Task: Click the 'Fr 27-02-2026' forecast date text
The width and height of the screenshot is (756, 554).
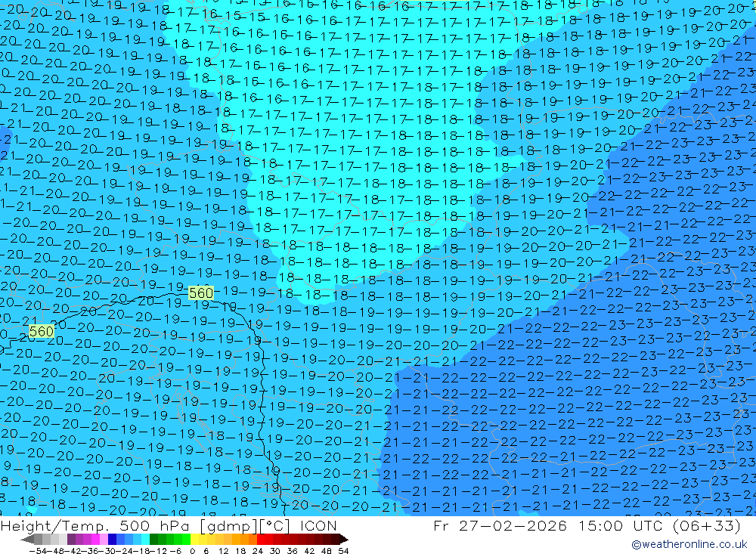Action: click(x=500, y=525)
